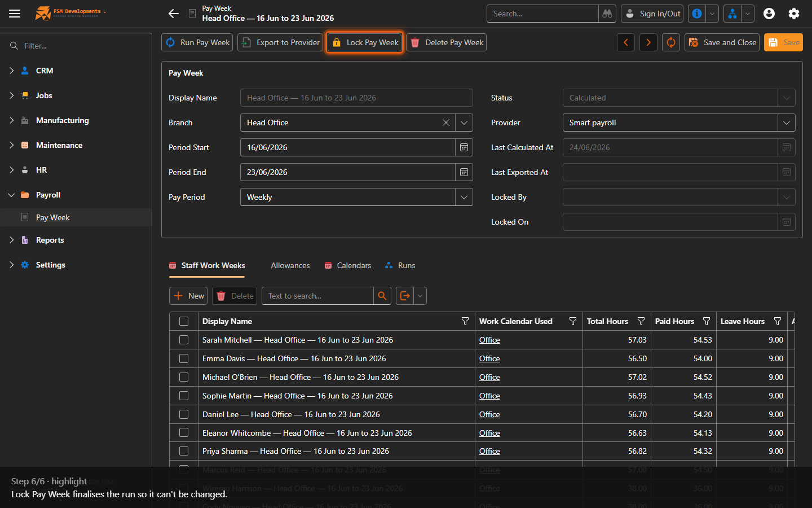Click the Save and Close button
The width and height of the screenshot is (812, 508).
722,42
